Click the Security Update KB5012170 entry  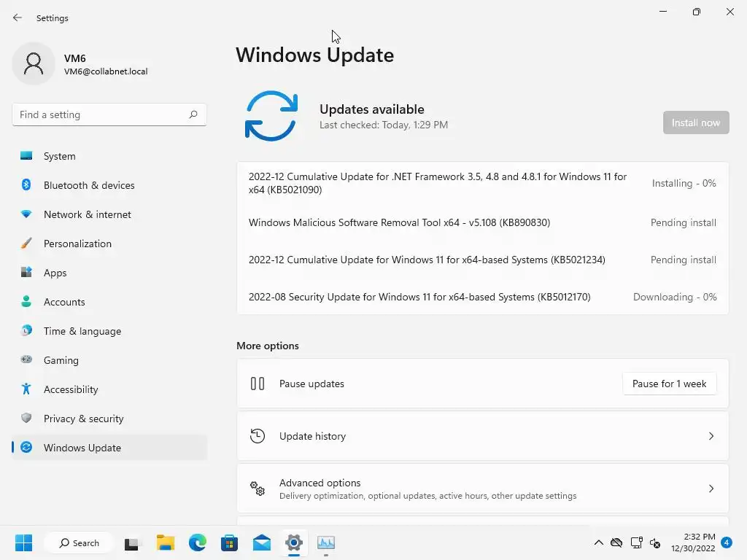[419, 297]
